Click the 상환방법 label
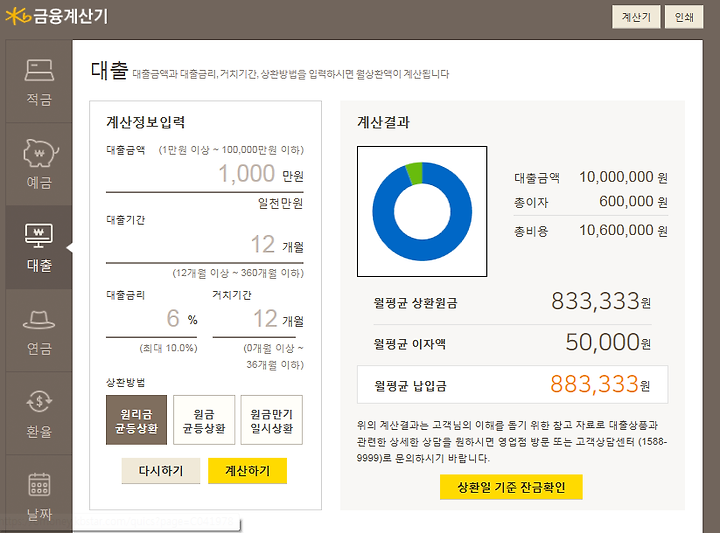This screenshot has width=720, height=533. [126, 382]
